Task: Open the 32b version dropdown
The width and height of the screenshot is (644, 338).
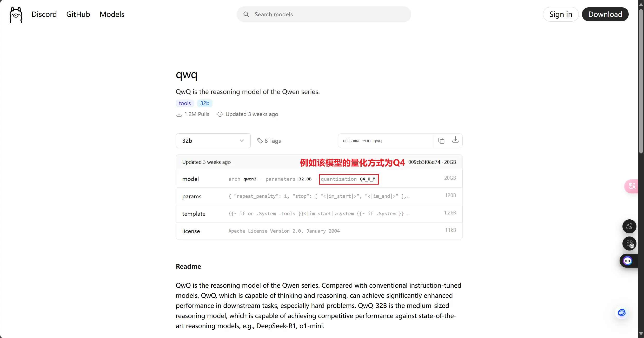Action: [213, 141]
